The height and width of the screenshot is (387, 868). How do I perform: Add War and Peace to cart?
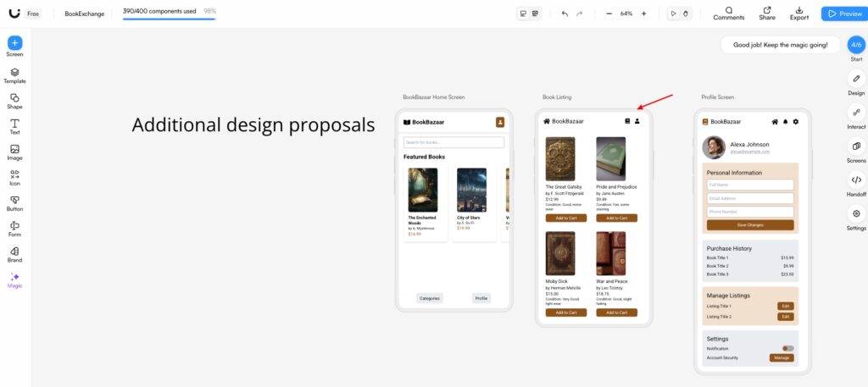click(x=617, y=312)
